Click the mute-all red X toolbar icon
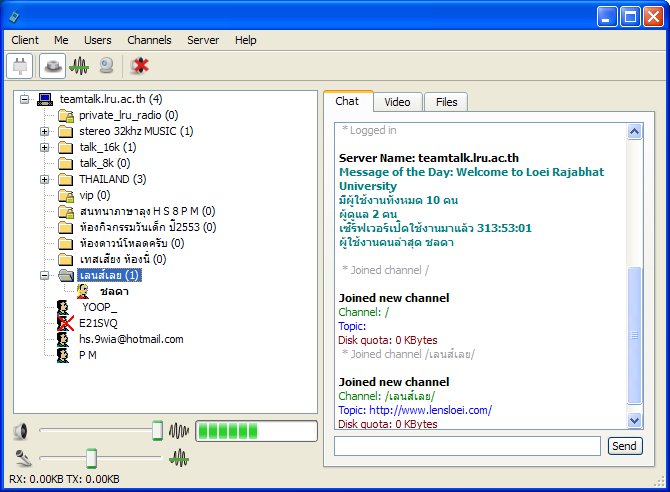Image resolution: width=670 pixels, height=492 pixels. point(139,66)
